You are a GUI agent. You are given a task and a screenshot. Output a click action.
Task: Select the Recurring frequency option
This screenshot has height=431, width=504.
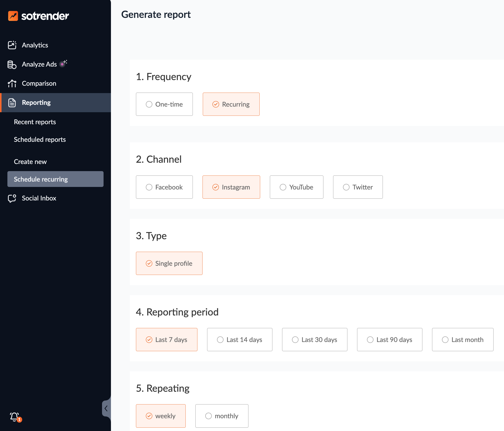pyautogui.click(x=231, y=104)
